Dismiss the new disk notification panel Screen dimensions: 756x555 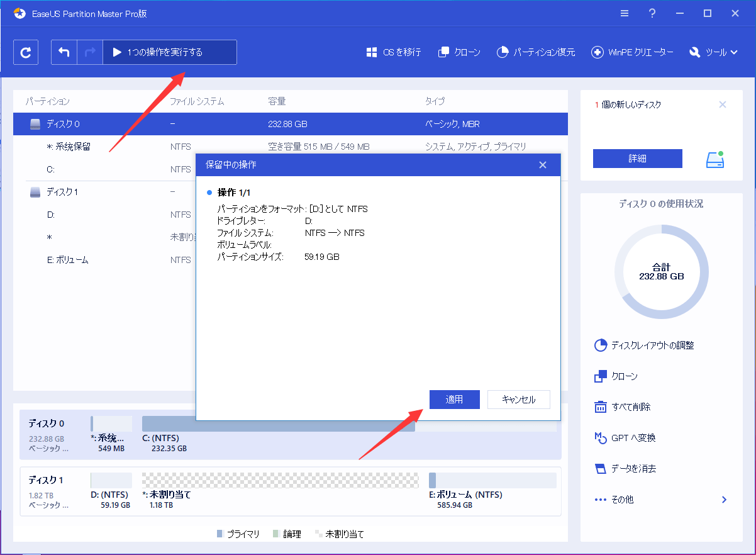(723, 104)
